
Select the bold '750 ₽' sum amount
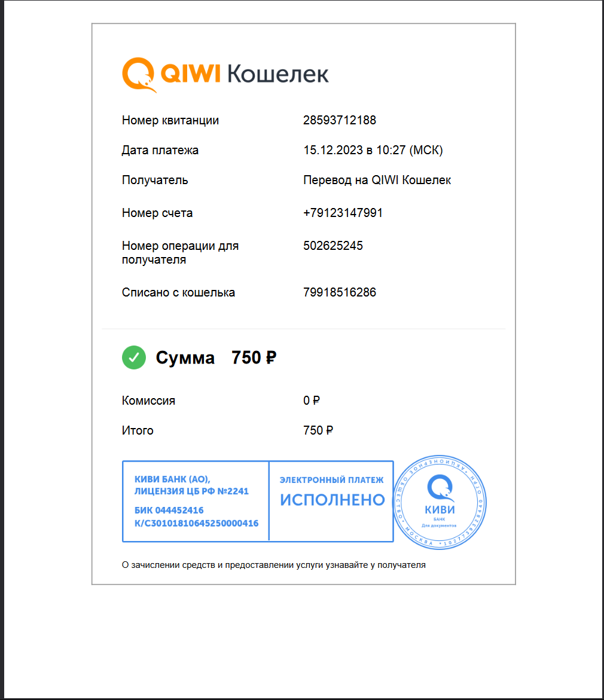tap(254, 357)
